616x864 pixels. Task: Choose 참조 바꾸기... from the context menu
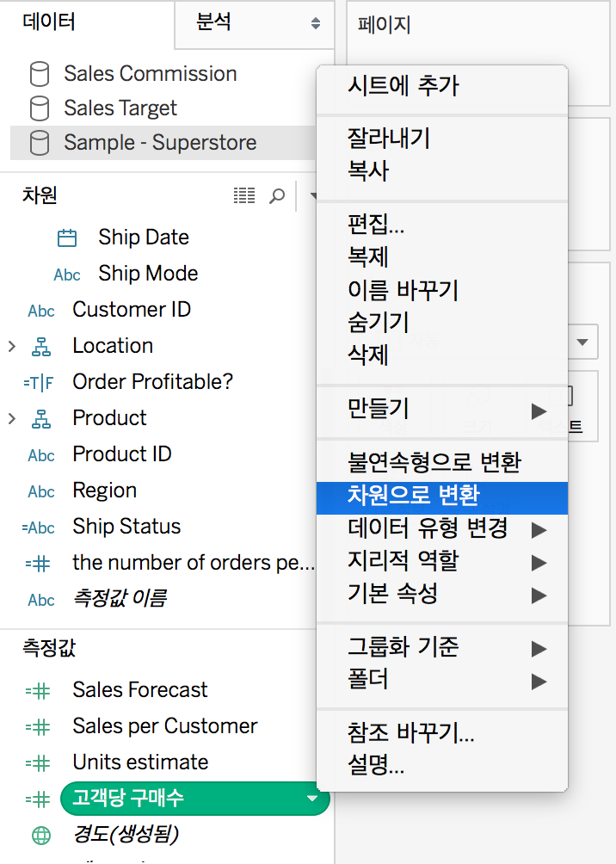tap(442, 733)
